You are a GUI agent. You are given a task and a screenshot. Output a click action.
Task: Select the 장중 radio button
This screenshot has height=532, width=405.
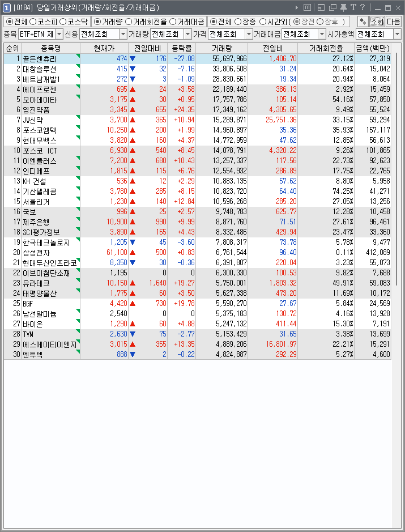(238, 22)
